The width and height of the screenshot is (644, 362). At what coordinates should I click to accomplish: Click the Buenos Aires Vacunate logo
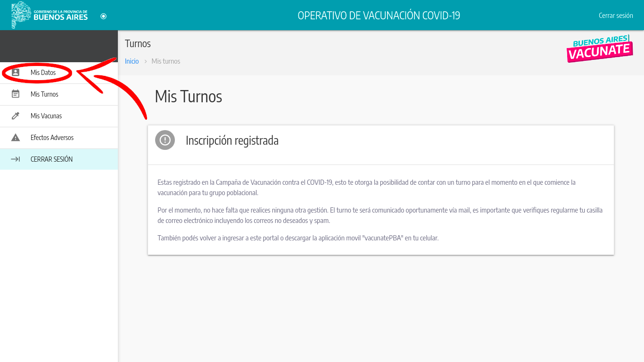[x=599, y=48]
